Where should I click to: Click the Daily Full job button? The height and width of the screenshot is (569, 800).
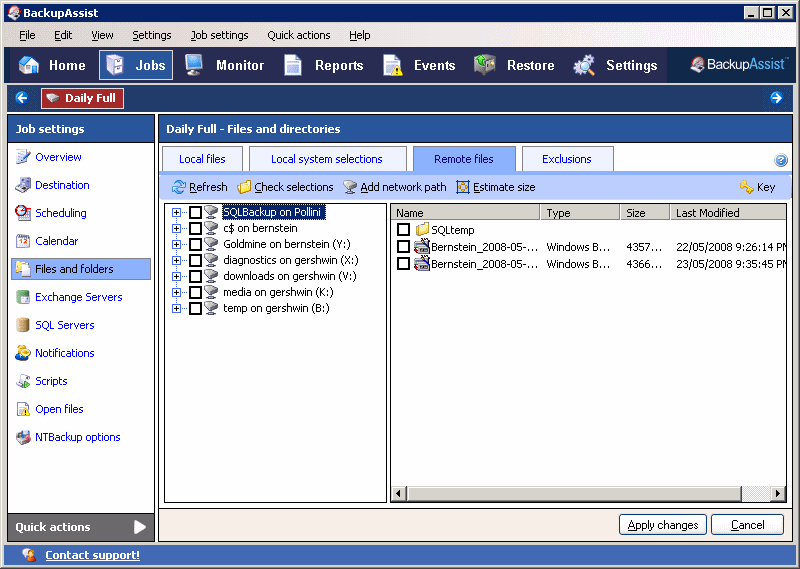pos(83,98)
